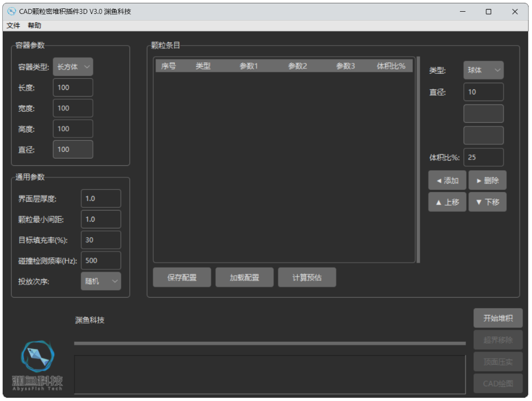The width and height of the screenshot is (532, 401).
Task: Expand the particle 类型 dropdown showing 球体
Action: [483, 70]
